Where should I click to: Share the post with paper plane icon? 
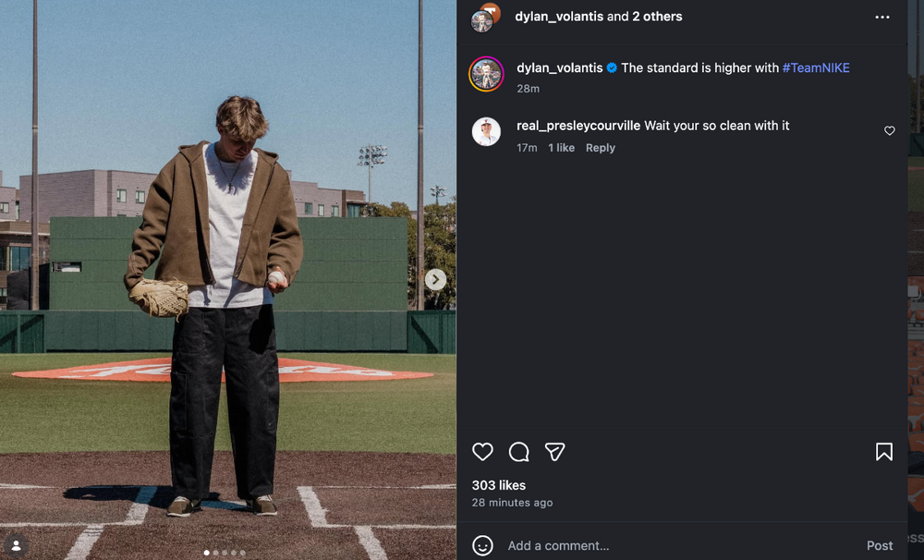coord(554,452)
